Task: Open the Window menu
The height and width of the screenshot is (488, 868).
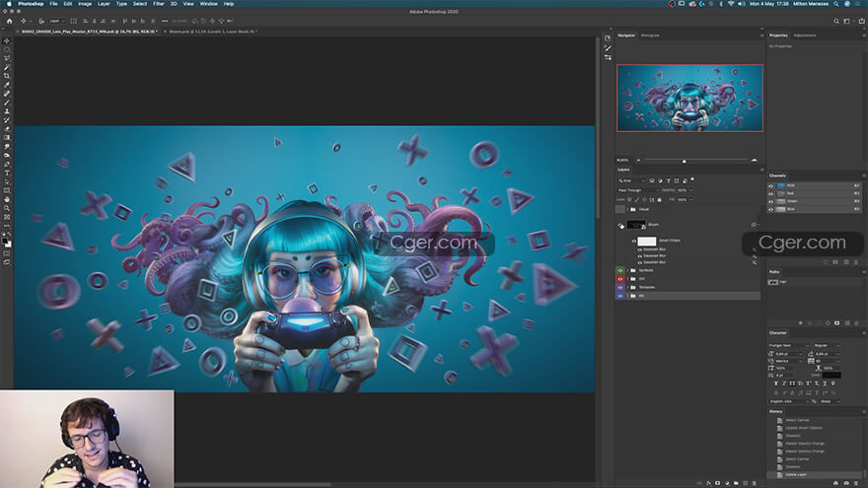Action: (208, 4)
